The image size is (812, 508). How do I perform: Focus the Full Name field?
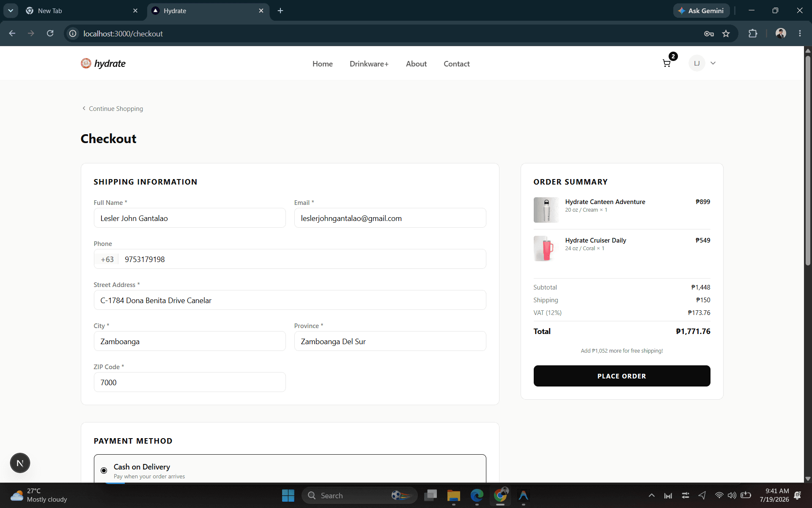(x=189, y=218)
